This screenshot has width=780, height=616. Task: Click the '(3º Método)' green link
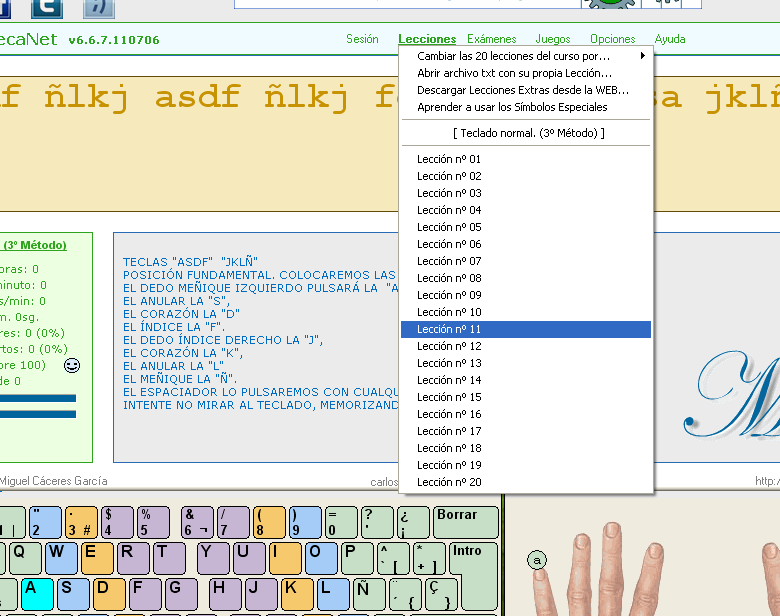[33, 245]
